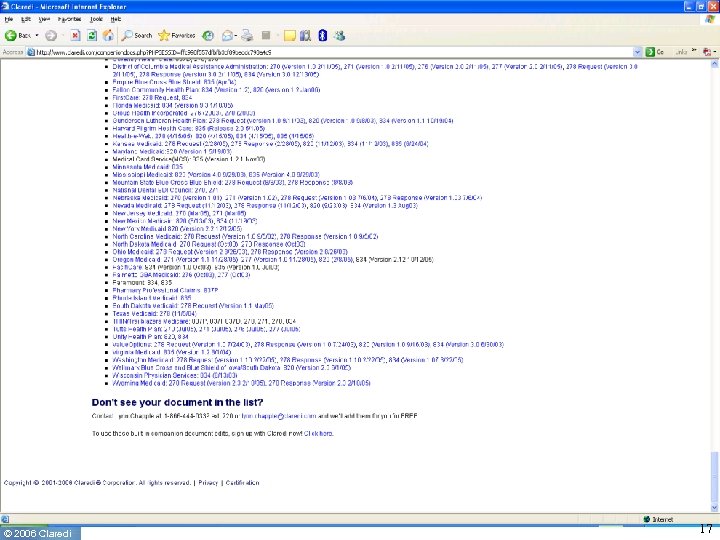The width and height of the screenshot is (720, 540).
Task: Launch the Messenger toolbar icon
Action: (339, 35)
